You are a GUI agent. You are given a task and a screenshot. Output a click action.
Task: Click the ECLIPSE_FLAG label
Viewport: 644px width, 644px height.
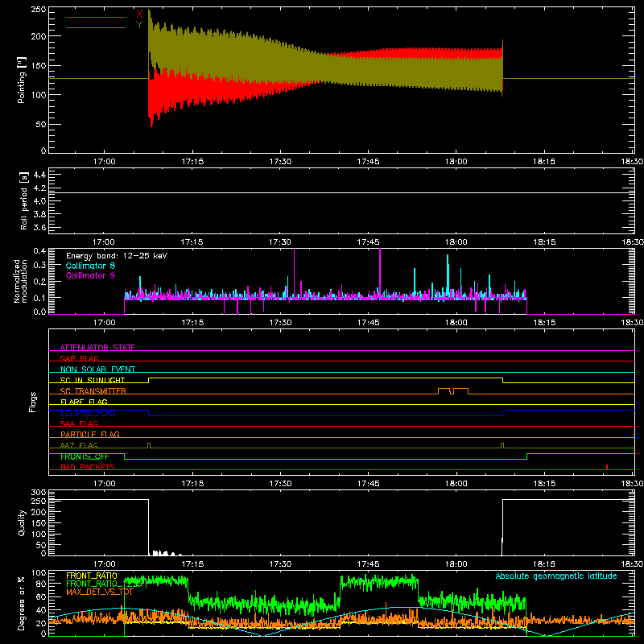click(88, 413)
